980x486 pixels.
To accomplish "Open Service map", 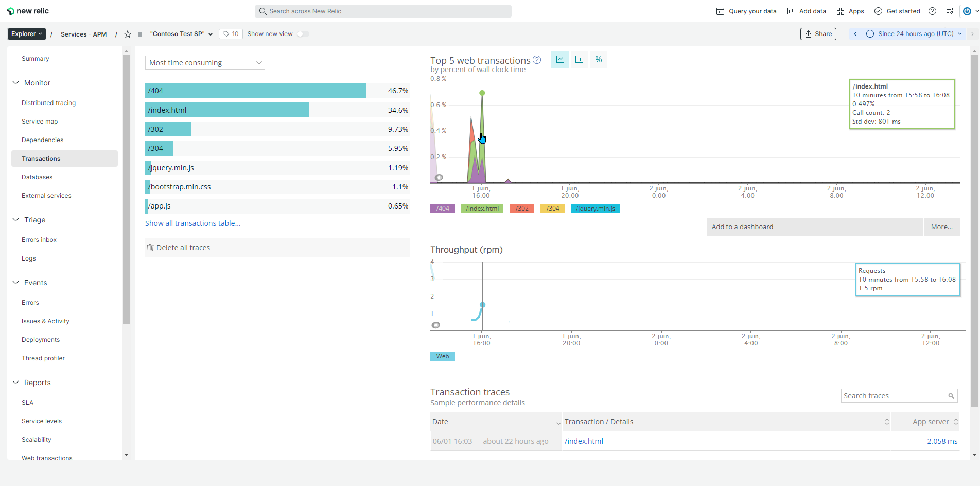I will [40, 121].
